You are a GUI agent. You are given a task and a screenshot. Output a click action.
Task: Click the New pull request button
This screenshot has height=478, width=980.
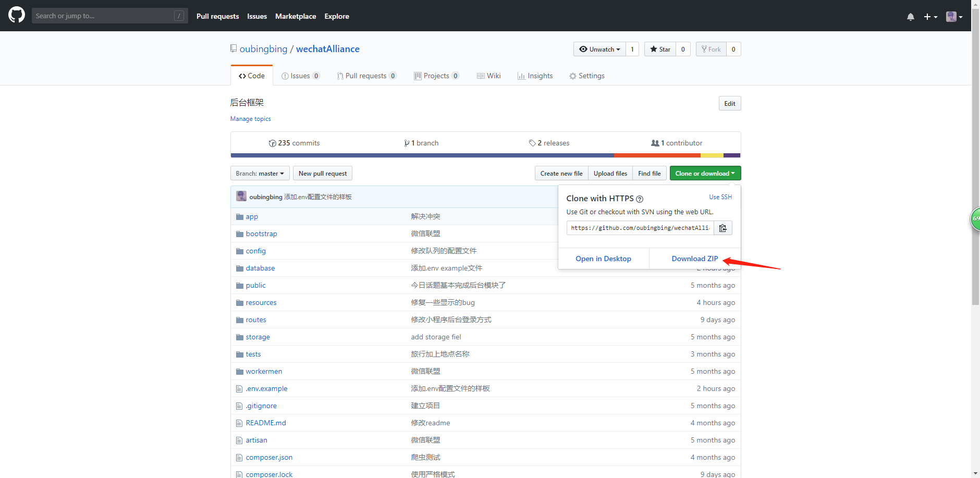323,173
